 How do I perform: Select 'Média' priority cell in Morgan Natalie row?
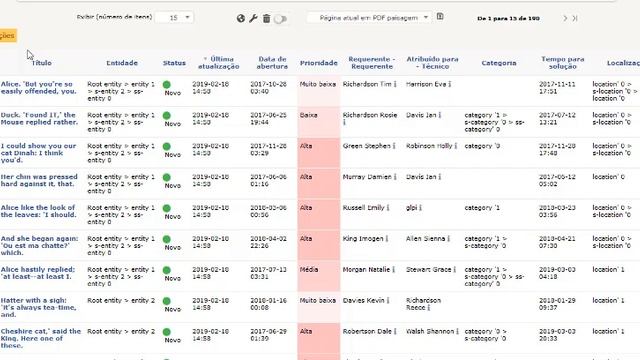(318, 276)
